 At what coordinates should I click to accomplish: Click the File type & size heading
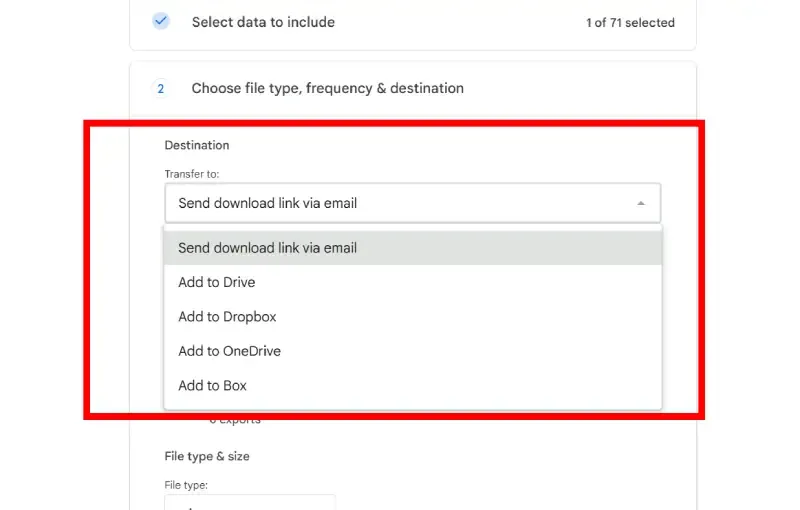(207, 456)
